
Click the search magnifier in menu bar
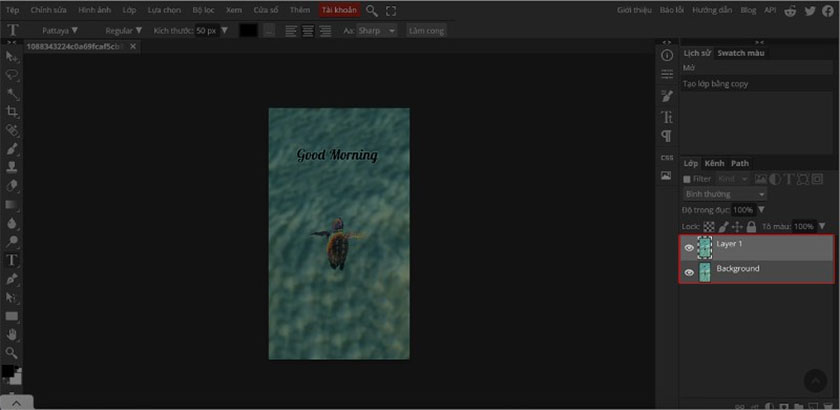click(x=372, y=10)
